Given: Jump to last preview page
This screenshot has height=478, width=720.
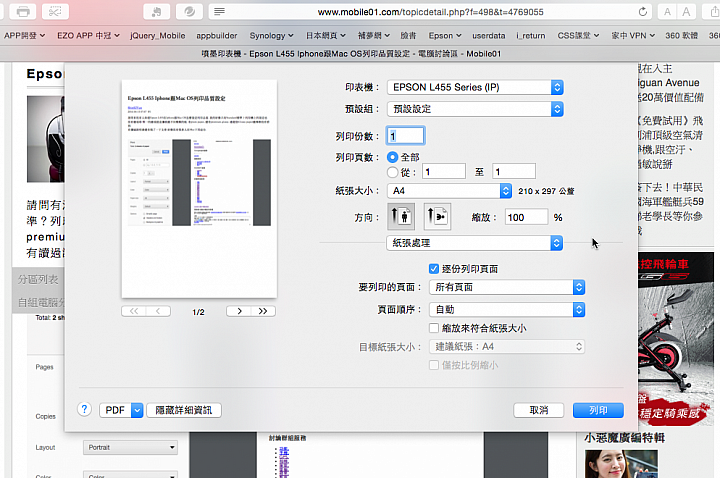Looking at the screenshot, I should (x=264, y=311).
